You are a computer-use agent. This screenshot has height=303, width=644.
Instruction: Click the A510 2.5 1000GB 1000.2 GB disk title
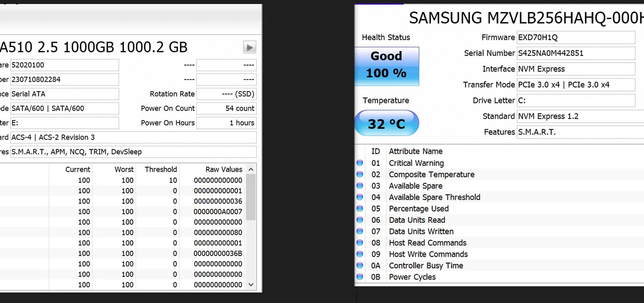pyautogui.click(x=94, y=47)
